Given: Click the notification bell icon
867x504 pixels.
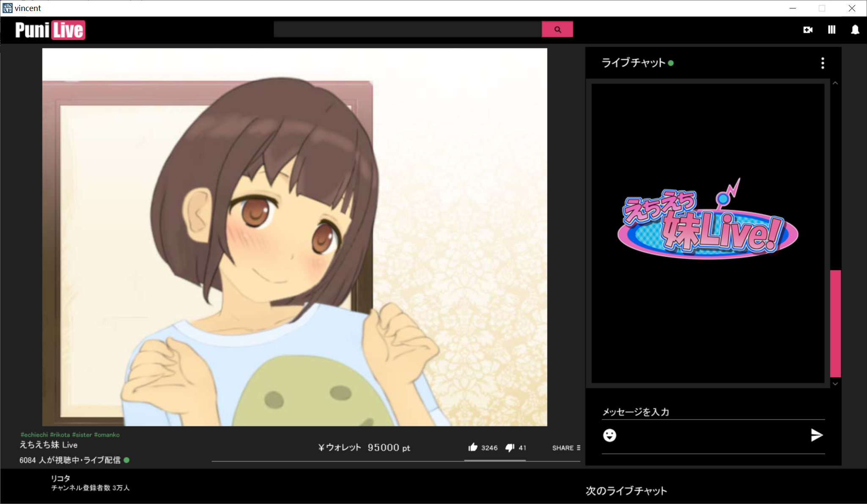Looking at the screenshot, I should coord(855,30).
